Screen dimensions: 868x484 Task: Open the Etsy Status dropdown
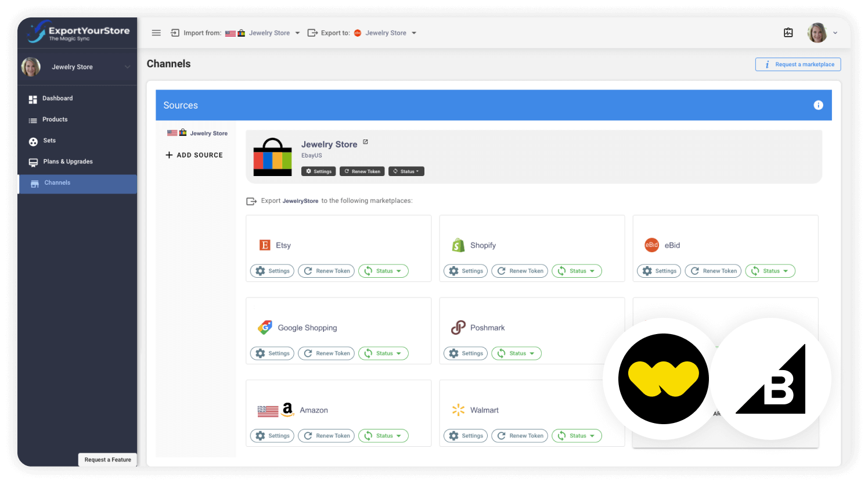383,271
